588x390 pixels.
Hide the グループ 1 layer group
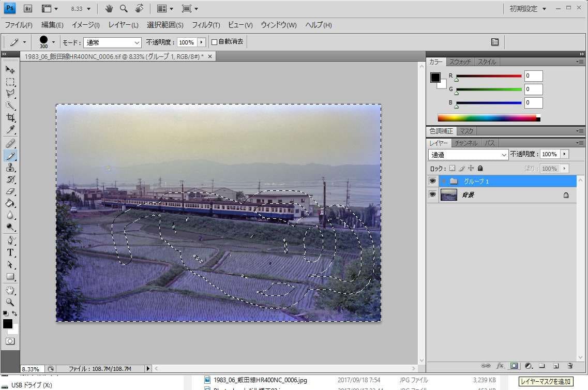point(433,181)
